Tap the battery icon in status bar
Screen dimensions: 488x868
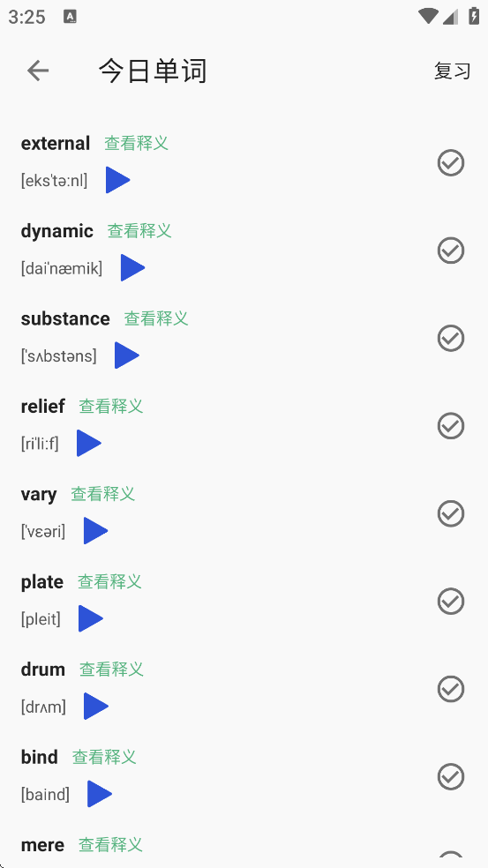(474, 16)
